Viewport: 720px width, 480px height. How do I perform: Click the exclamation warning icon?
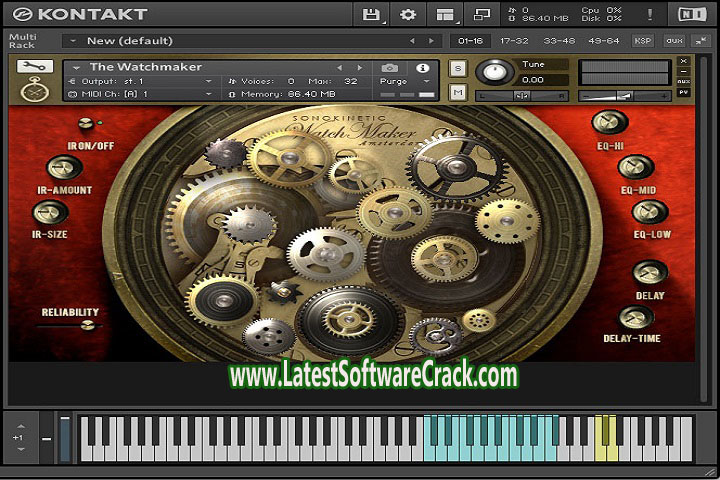[x=650, y=14]
